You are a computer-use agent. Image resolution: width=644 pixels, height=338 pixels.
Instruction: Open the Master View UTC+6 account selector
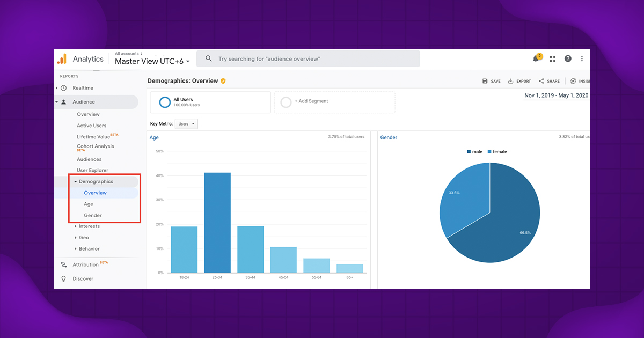coord(152,61)
